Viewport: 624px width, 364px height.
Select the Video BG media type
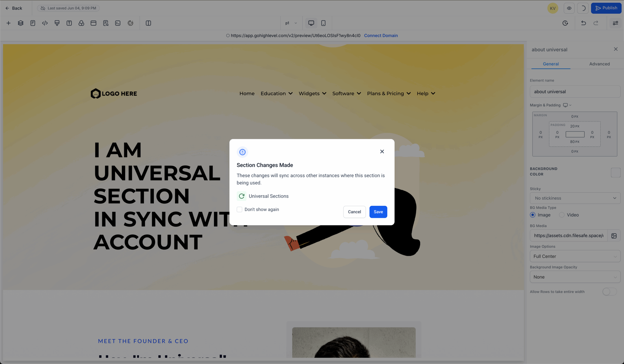[x=562, y=215]
